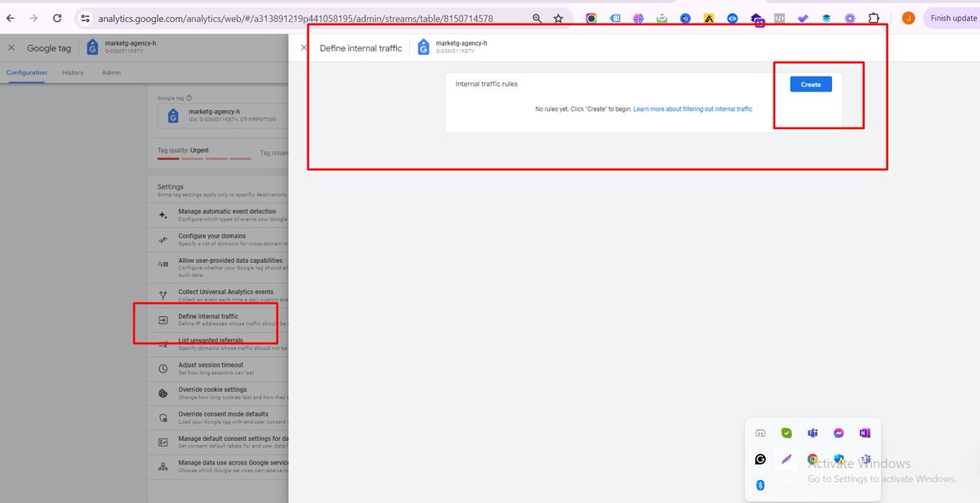Click the checklist icon beside Manage default consent settings
The height and width of the screenshot is (503, 980).
(x=163, y=442)
